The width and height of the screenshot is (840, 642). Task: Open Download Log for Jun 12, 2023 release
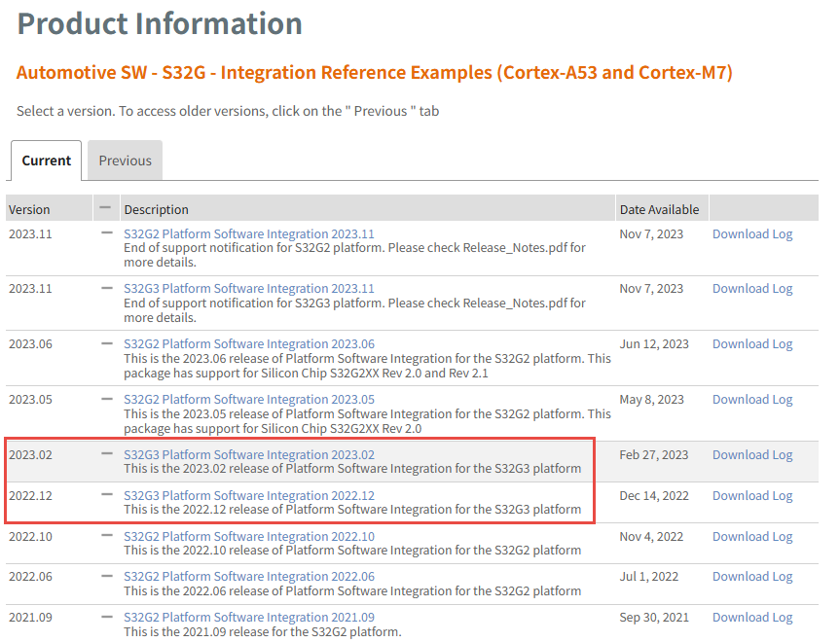[x=752, y=343]
